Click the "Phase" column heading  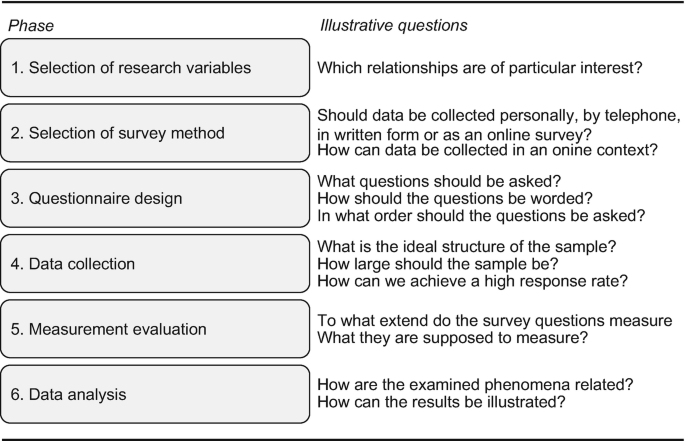(x=31, y=26)
